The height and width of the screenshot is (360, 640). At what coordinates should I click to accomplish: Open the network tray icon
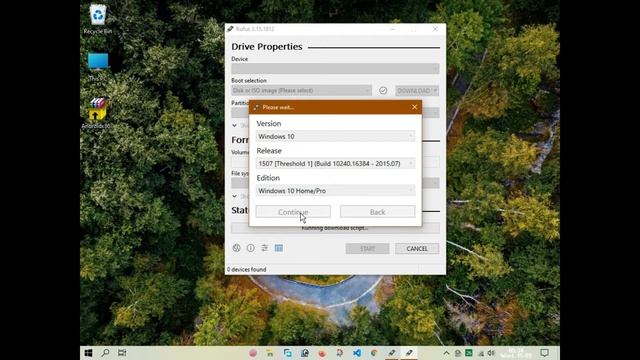pos(481,353)
